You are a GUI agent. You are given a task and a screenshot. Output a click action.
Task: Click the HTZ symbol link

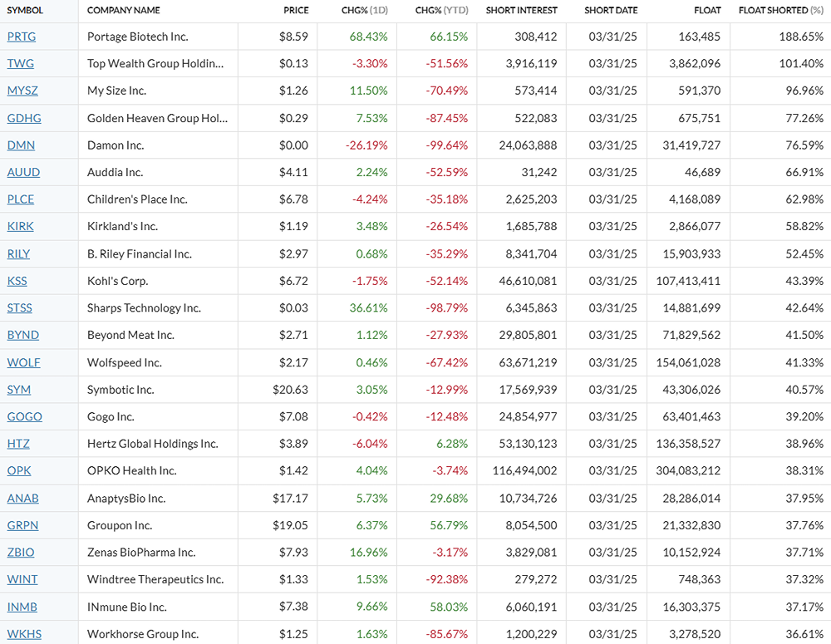[18, 444]
